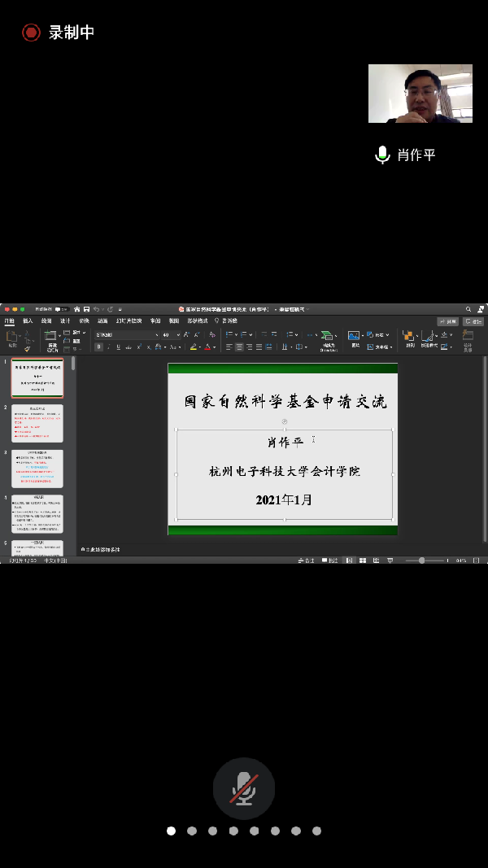Click the New Slide icon
Image resolution: width=488 pixels, height=868 pixels.
click(x=51, y=337)
